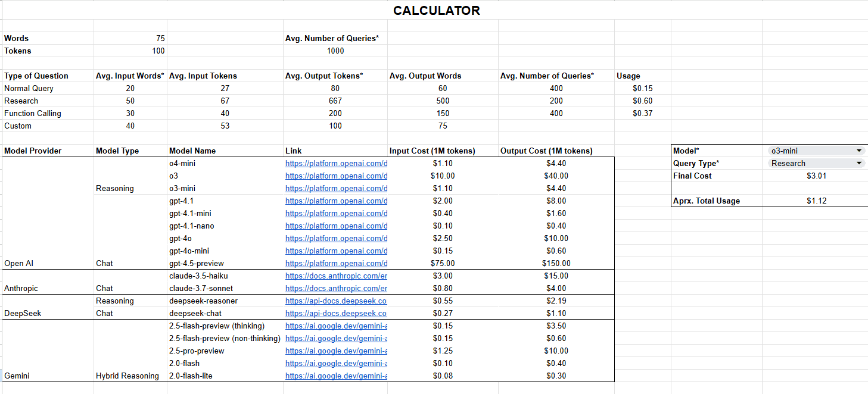Screen dimensions: 868x394
Task: Select the Function Calling row label
Action: 33,113
